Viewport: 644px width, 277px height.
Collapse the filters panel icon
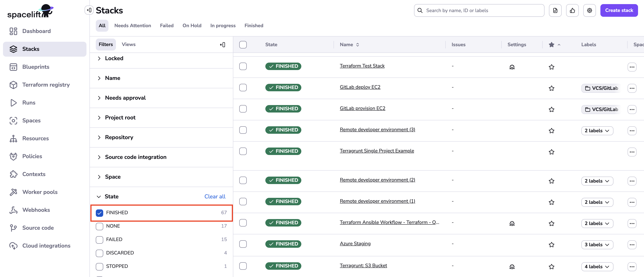click(222, 45)
